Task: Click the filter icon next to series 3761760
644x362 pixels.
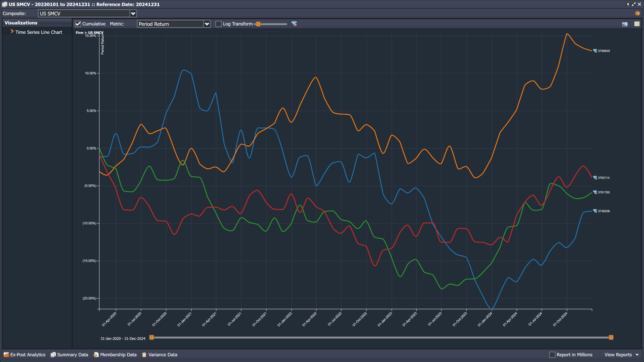Action: pos(595,192)
